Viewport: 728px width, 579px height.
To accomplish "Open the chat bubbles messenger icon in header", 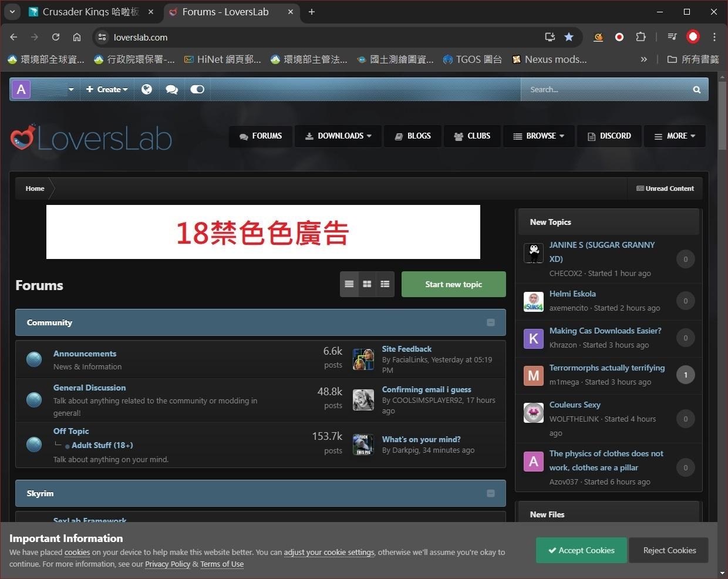I will tap(171, 89).
